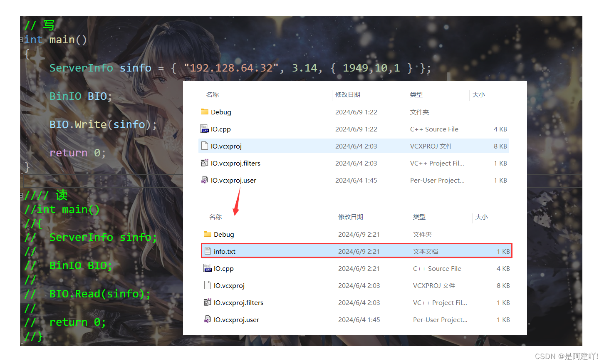The width and height of the screenshot is (604, 364).
Task: Place cursor on active ServerInfo sinfo declaration
Action: point(240,68)
